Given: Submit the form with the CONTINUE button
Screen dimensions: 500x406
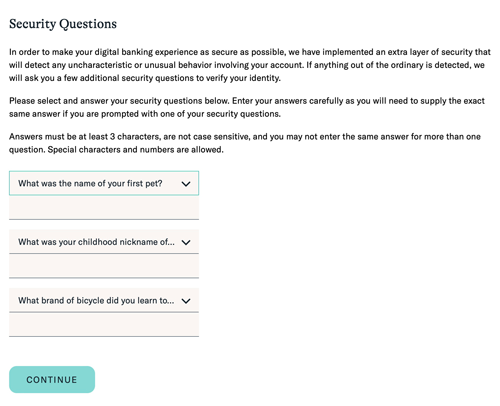Looking at the screenshot, I should tap(52, 379).
